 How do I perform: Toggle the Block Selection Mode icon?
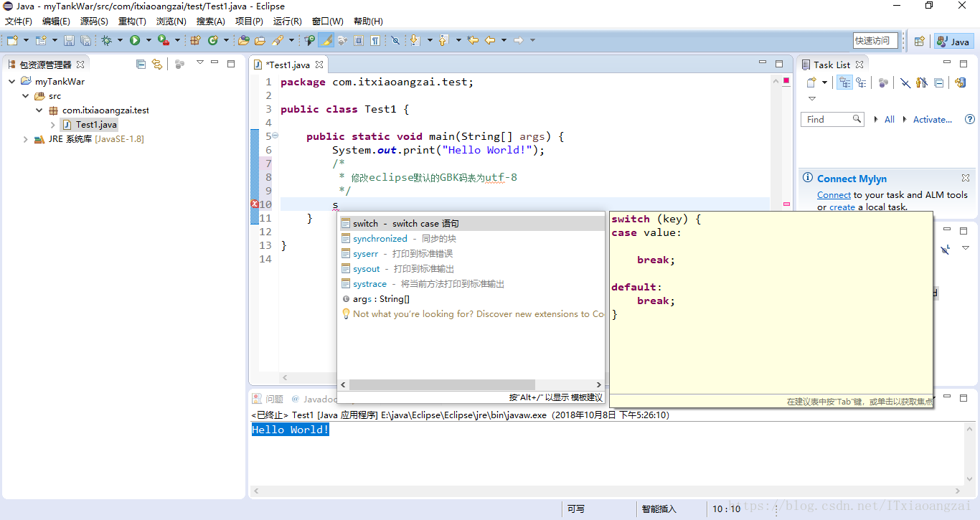pyautogui.click(x=359, y=41)
